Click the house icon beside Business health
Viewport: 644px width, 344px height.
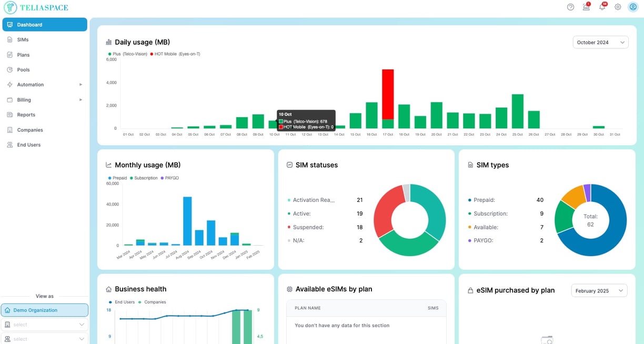point(109,289)
